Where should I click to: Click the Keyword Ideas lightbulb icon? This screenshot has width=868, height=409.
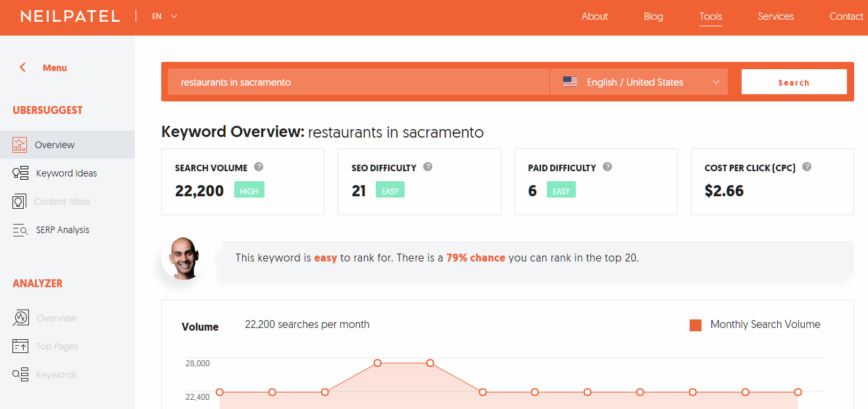pyautogui.click(x=20, y=173)
